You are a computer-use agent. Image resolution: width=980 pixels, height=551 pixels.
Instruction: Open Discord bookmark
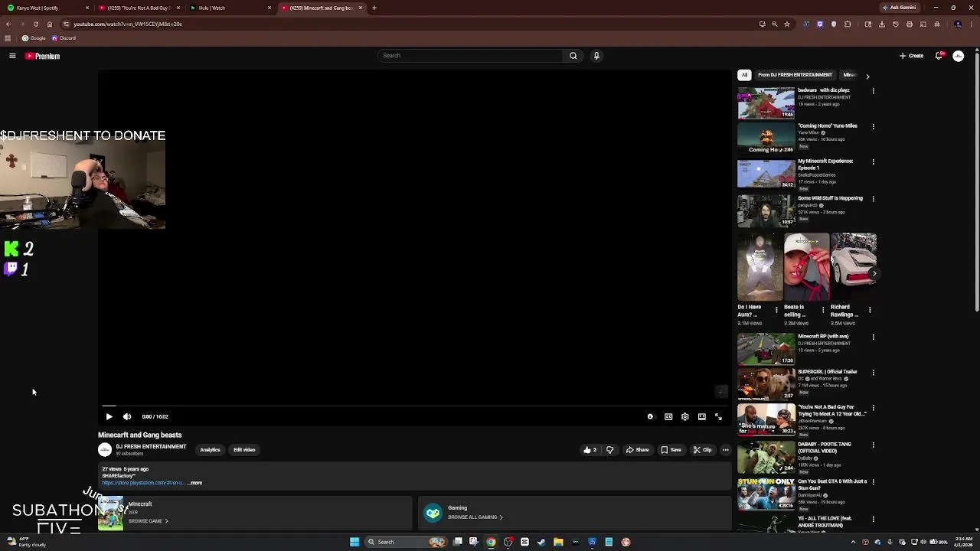pos(64,38)
